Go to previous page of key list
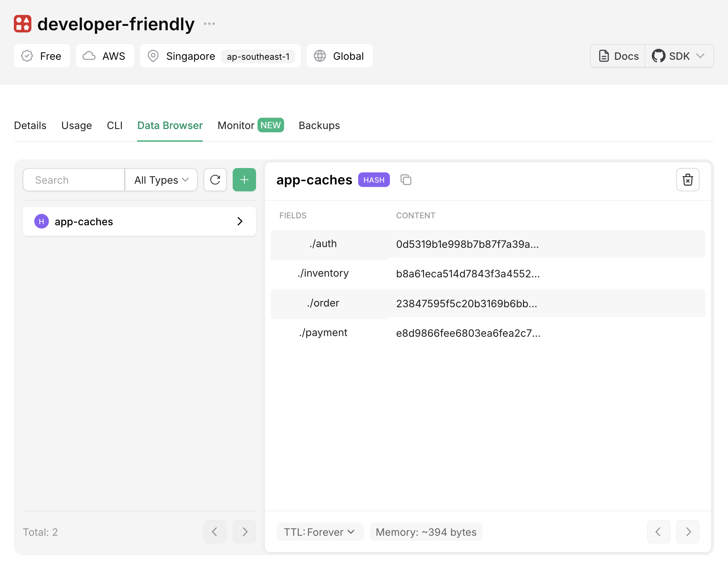Screen dimensions: 728x562 pyautogui.click(x=215, y=532)
